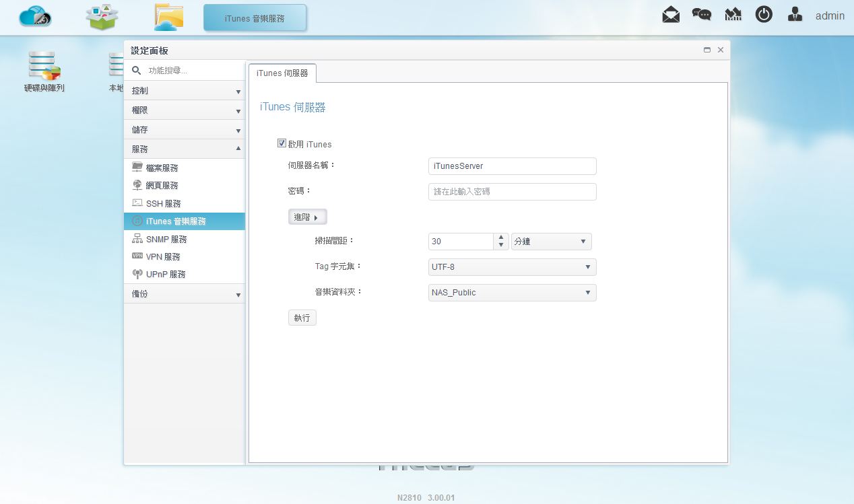The width and height of the screenshot is (854, 504).
Task: Collapse the 服務 section
Action: (x=185, y=149)
